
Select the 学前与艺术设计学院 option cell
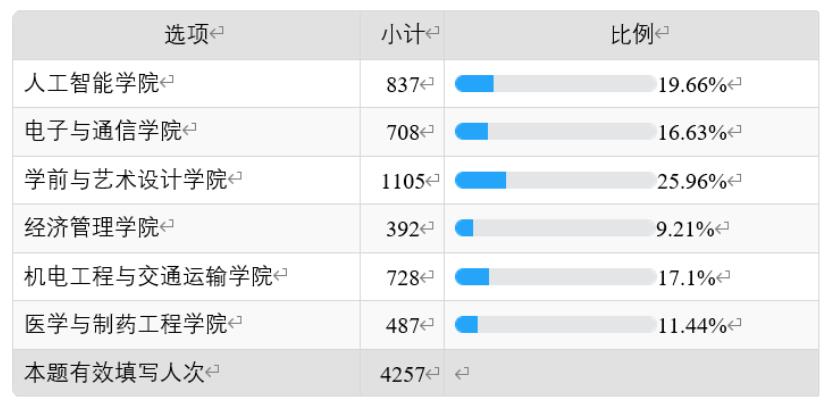pyautogui.click(x=187, y=181)
